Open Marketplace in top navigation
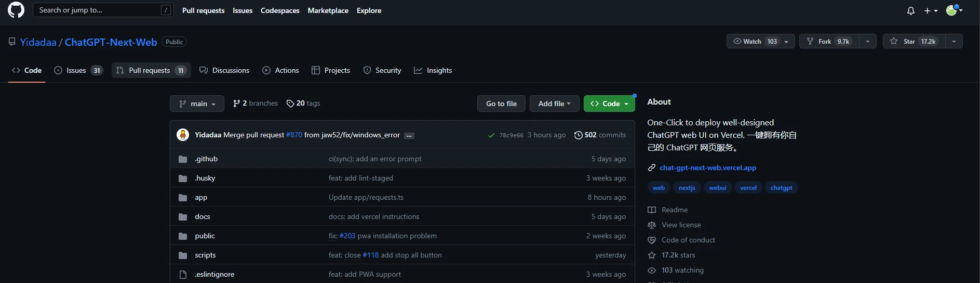 (328, 10)
